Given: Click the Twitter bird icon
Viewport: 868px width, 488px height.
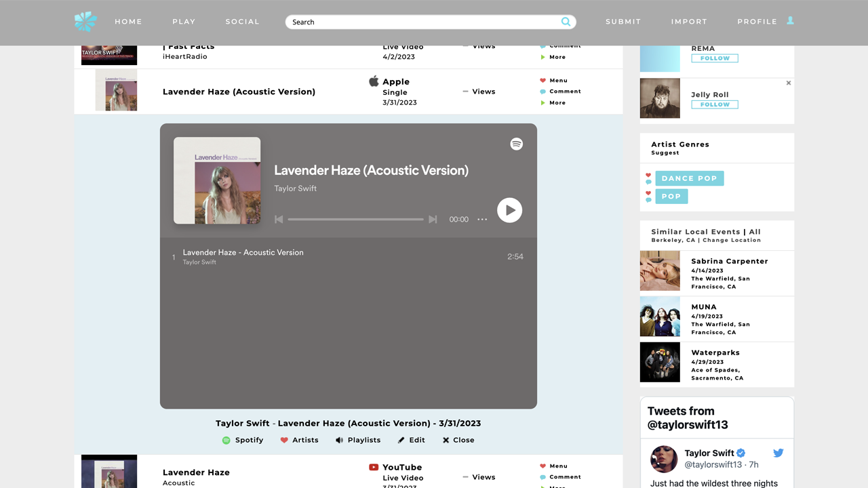Looking at the screenshot, I should click(x=778, y=453).
